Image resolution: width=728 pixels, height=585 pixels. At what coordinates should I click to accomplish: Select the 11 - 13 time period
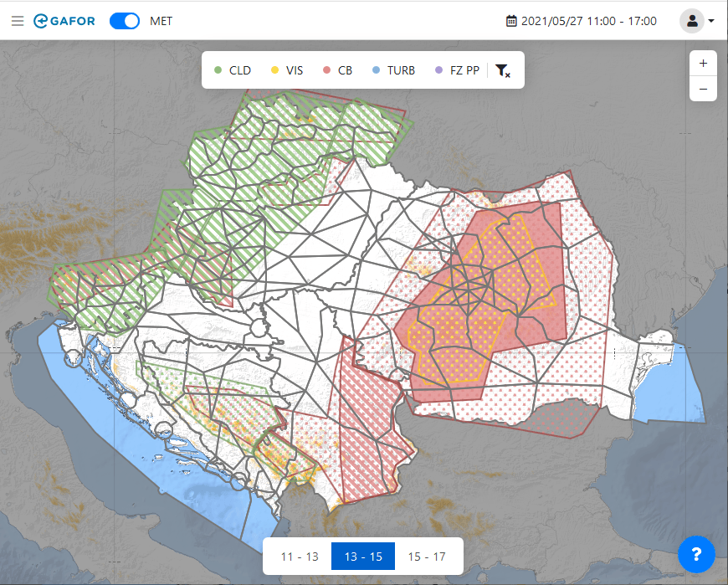(x=300, y=557)
